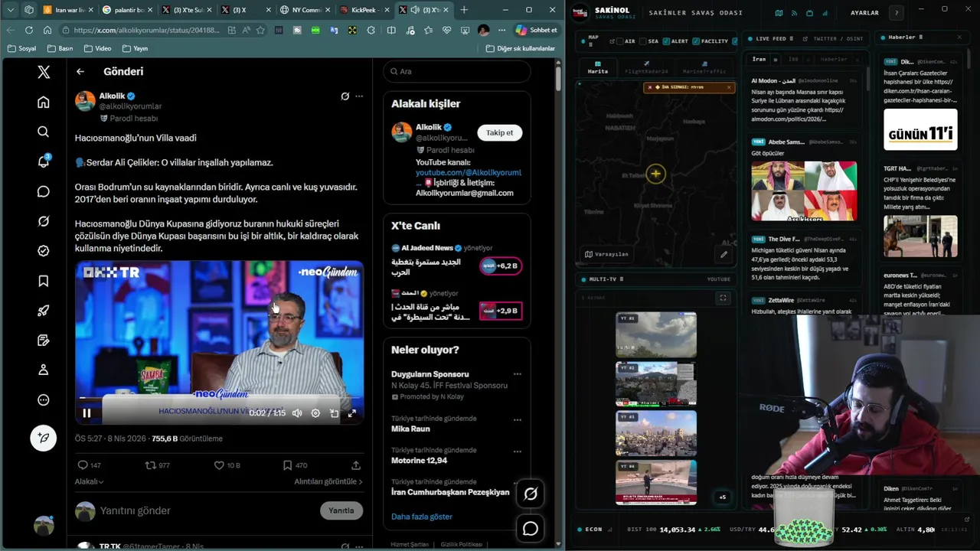Open Alıntıları görüntüle chevron link
This screenshot has width=980, height=551.
[x=328, y=481]
